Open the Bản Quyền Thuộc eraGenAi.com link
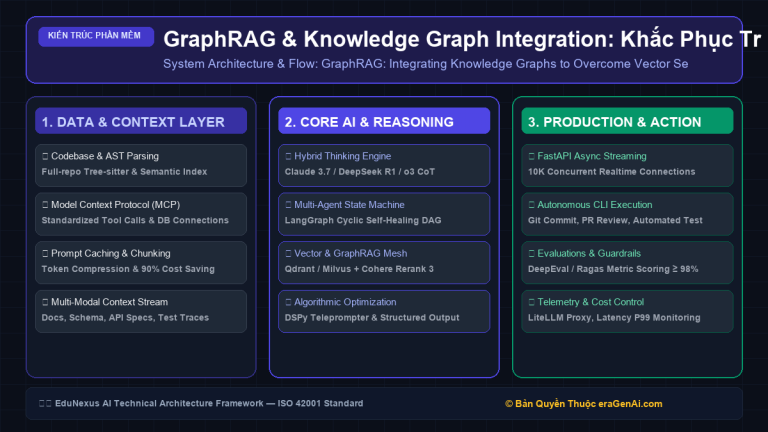 pos(584,404)
